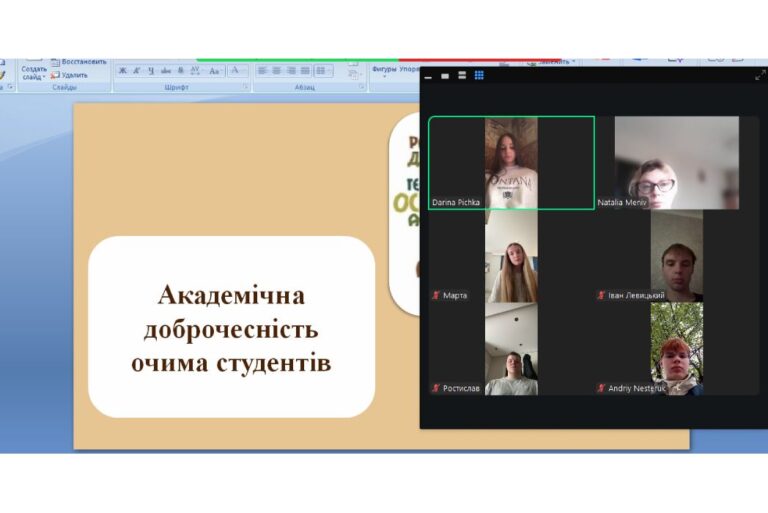Open the Создать слайд dropdown

click(x=34, y=73)
